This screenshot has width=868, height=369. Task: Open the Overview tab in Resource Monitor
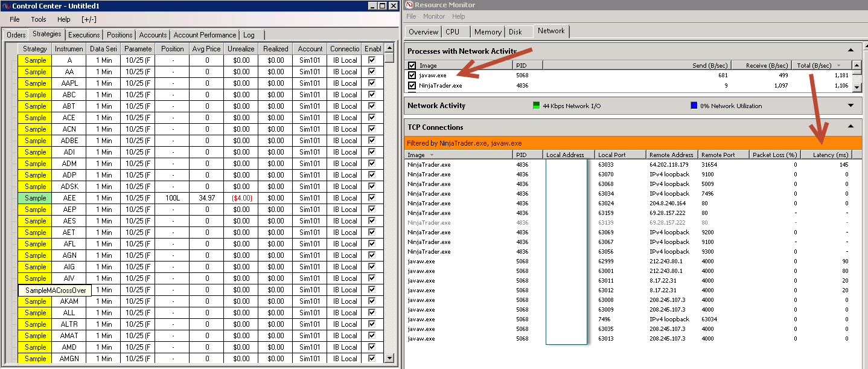(423, 32)
